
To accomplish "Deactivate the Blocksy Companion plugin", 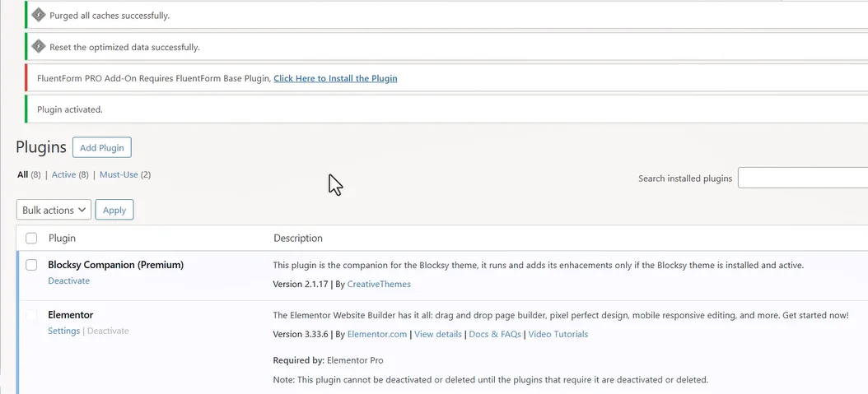I will (x=68, y=280).
